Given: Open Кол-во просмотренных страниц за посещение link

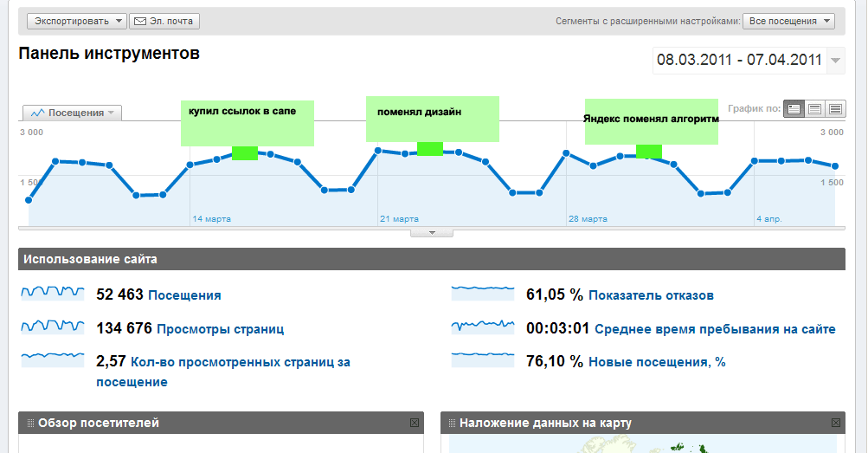Looking at the screenshot, I should pyautogui.click(x=223, y=372).
